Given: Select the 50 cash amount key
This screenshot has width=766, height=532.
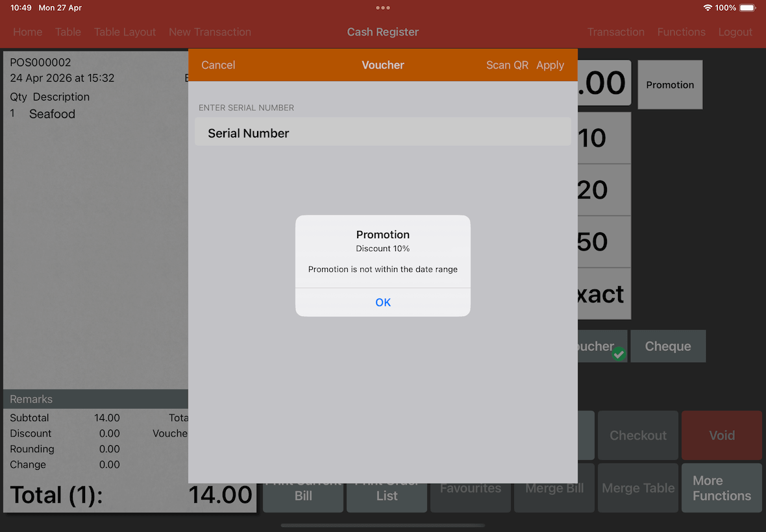Looking at the screenshot, I should click(x=604, y=241).
